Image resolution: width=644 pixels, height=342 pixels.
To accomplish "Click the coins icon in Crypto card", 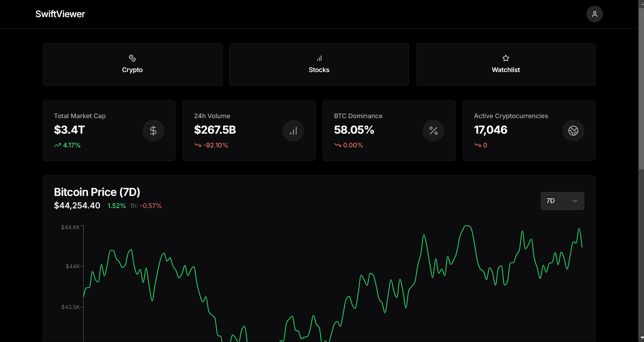I will pos(132,58).
